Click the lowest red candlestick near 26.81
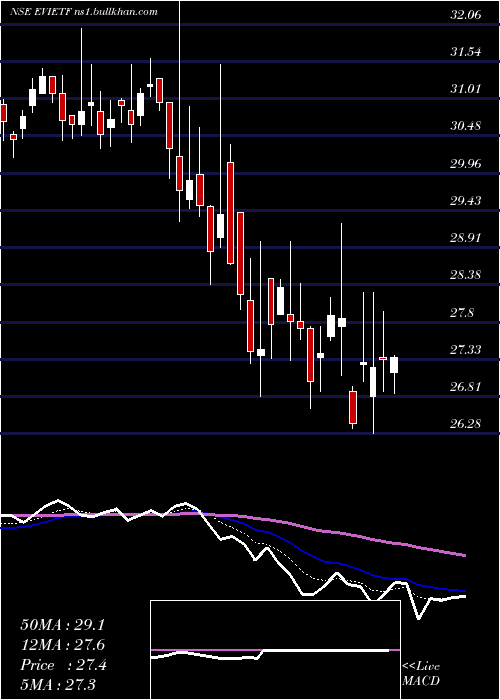Screen dimensions: 500x700 click(x=353, y=407)
